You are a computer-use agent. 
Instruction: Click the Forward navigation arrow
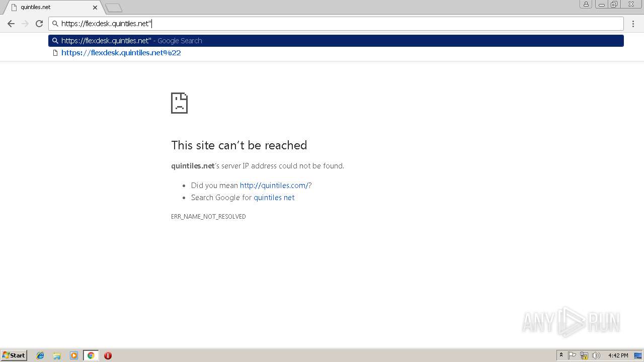pos(25,24)
